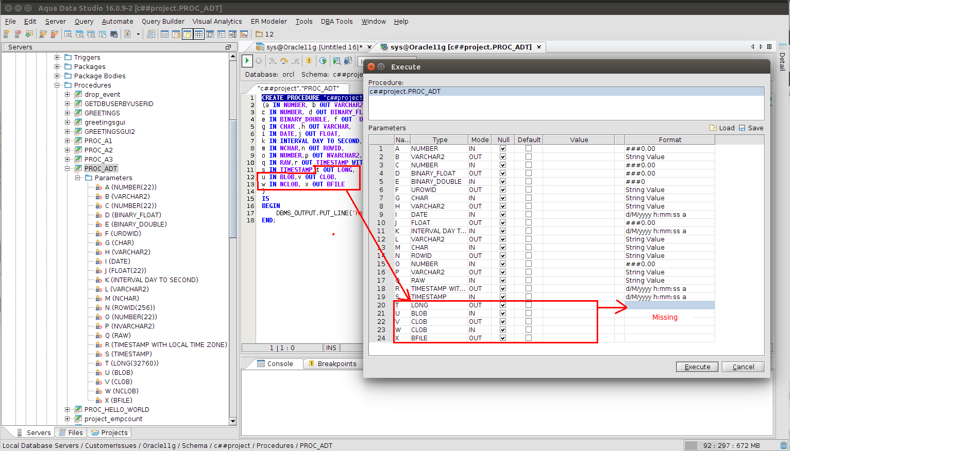Open the Query Analyzer window icon
The height and width of the screenshot is (451, 980).
[68, 34]
